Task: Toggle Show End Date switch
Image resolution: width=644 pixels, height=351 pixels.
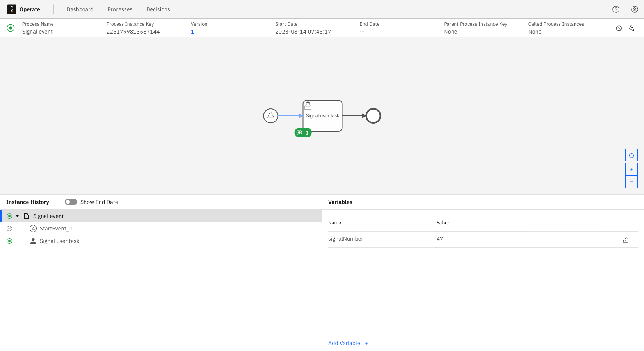Action: (x=71, y=202)
